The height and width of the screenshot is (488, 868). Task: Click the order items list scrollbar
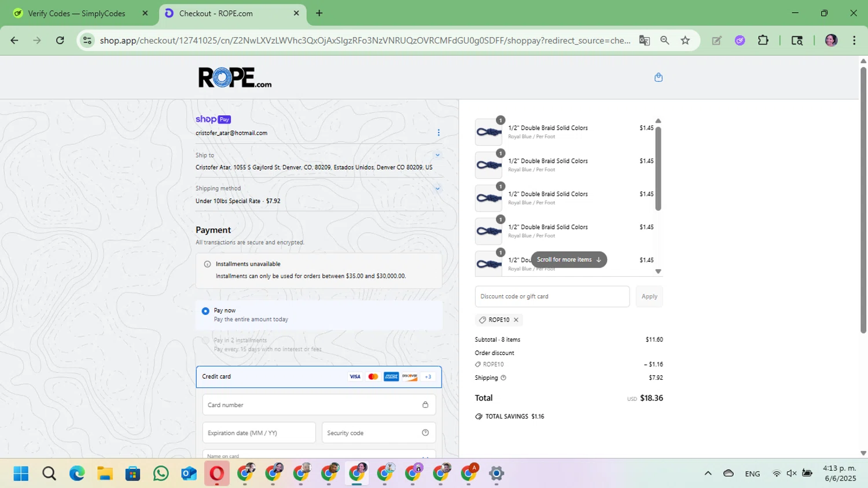658,168
